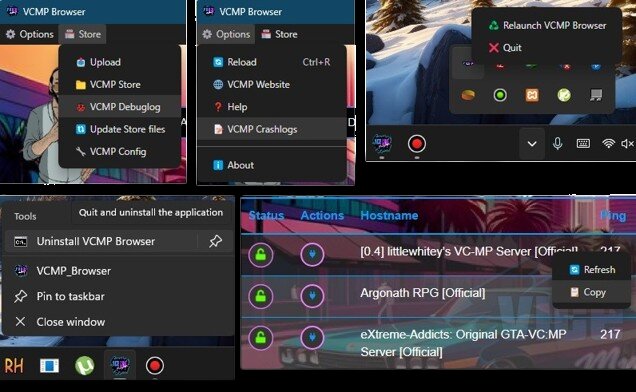This screenshot has width=636, height=392.
Task: Click the RH taskbar icon
Action: 14,366
